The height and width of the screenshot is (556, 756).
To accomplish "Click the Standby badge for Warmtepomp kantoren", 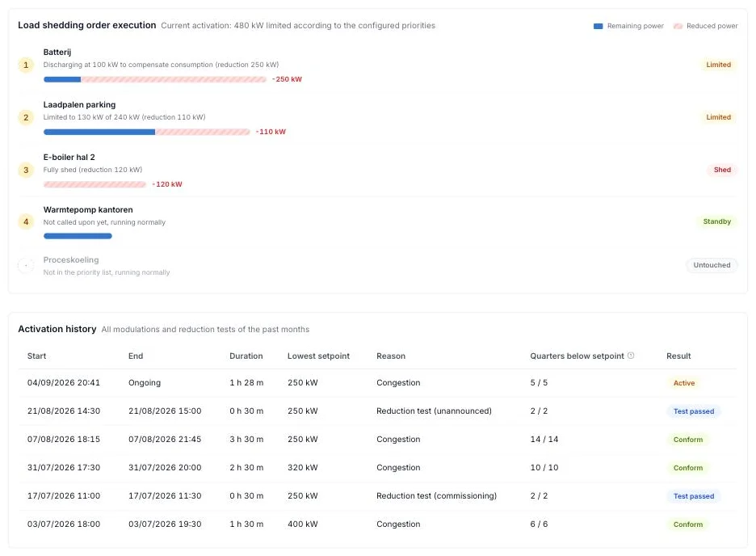I will pyautogui.click(x=717, y=221).
